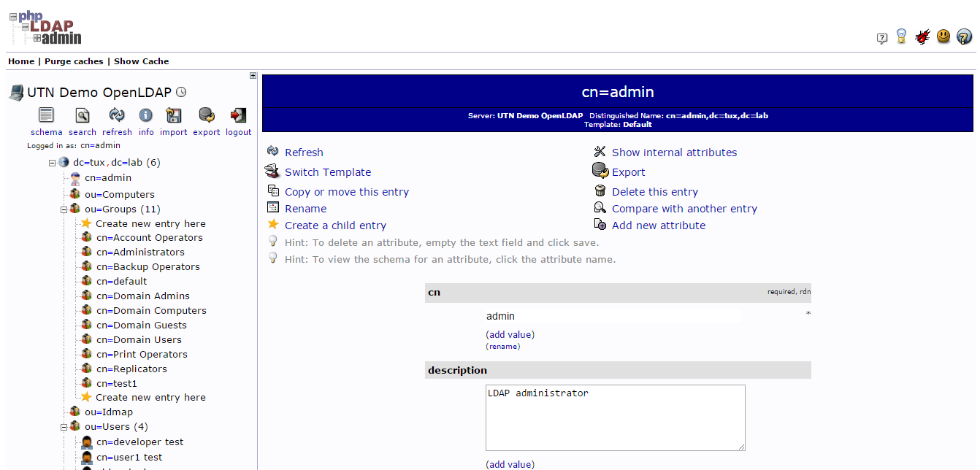Open the cn=Account Operators group entry
Viewport: 980px width, 470px height.
[150, 237]
